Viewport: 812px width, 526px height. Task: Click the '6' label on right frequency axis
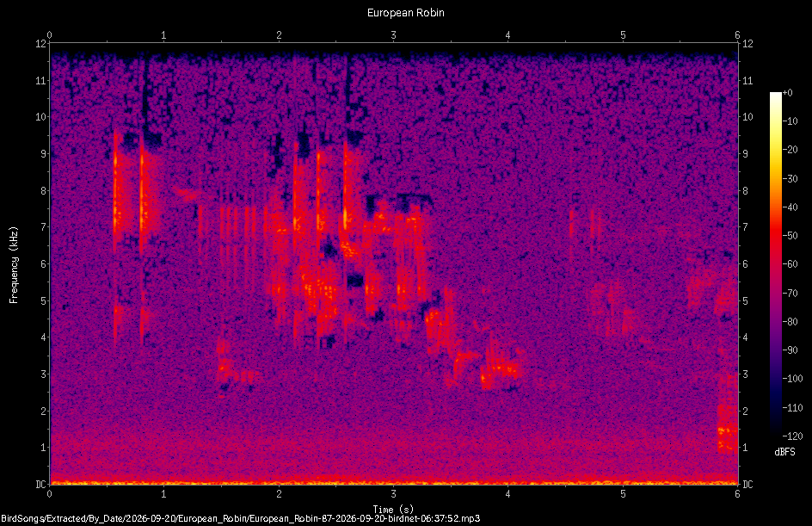(745, 263)
